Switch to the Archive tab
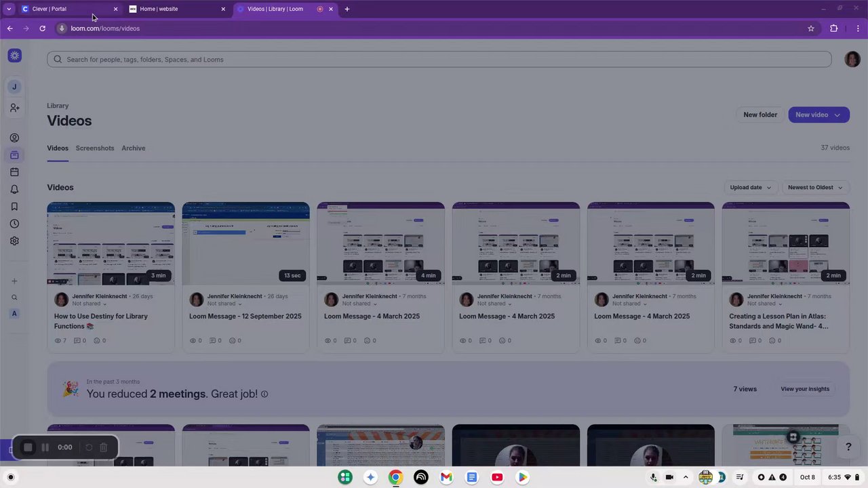The width and height of the screenshot is (868, 488). 133,148
